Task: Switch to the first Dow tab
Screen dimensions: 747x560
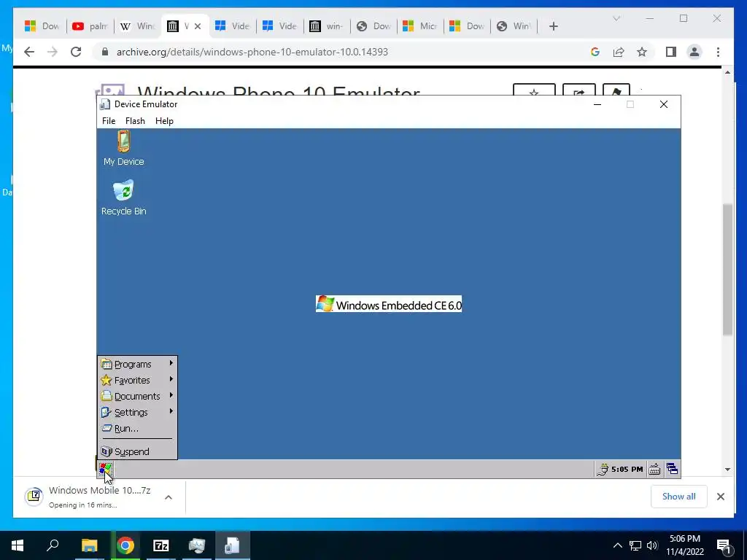Action: click(42, 26)
